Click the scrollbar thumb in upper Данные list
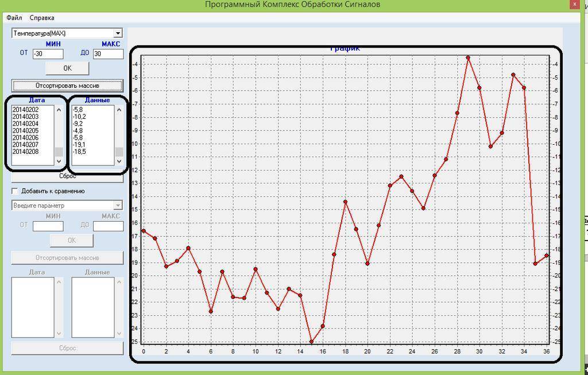This screenshot has height=375, width=588. [119, 152]
